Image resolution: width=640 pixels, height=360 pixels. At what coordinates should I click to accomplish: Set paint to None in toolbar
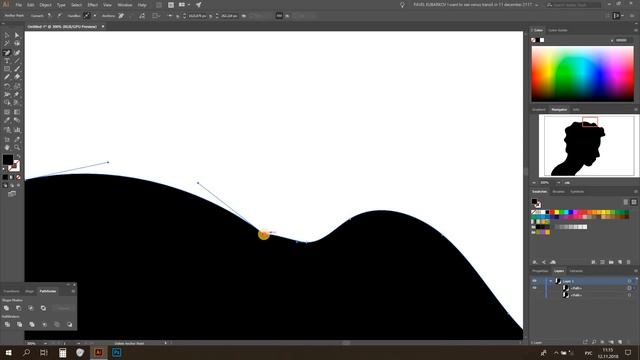[18, 178]
